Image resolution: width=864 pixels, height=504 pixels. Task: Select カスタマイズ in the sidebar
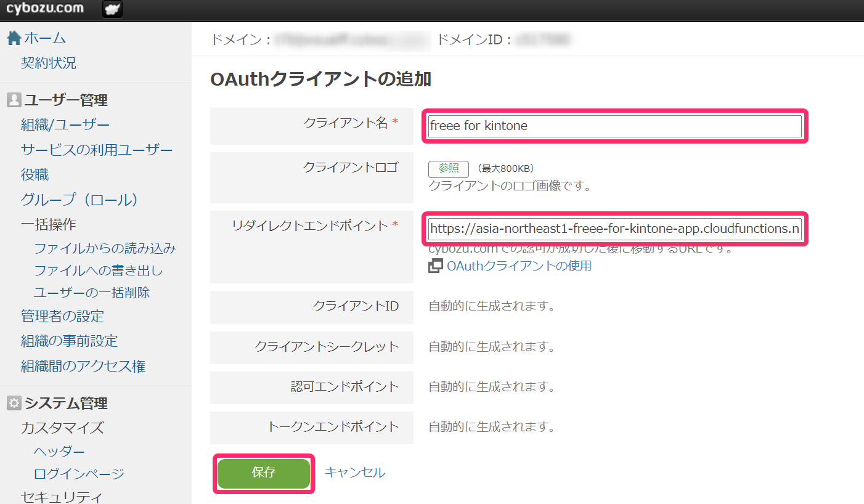pos(62,428)
